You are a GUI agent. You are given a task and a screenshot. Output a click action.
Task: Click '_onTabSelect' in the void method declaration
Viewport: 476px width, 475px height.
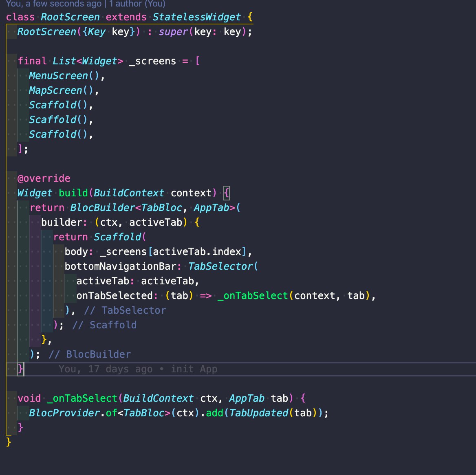[x=82, y=398]
